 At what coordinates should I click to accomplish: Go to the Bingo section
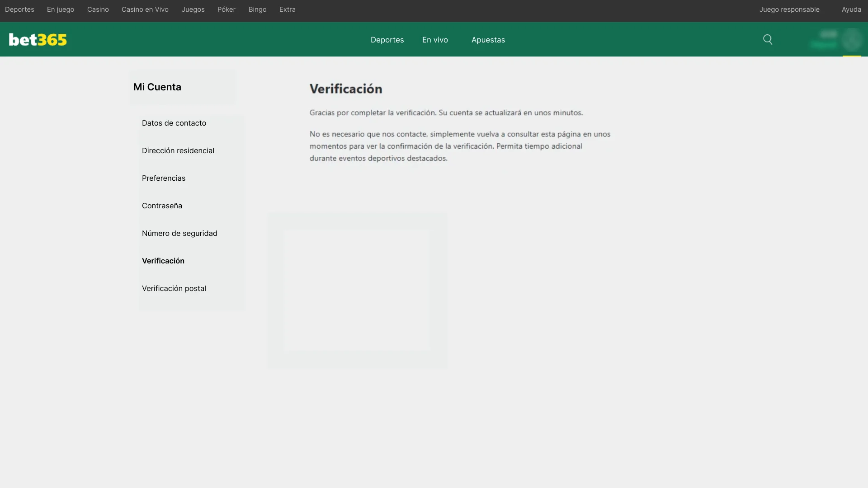pyautogui.click(x=257, y=9)
